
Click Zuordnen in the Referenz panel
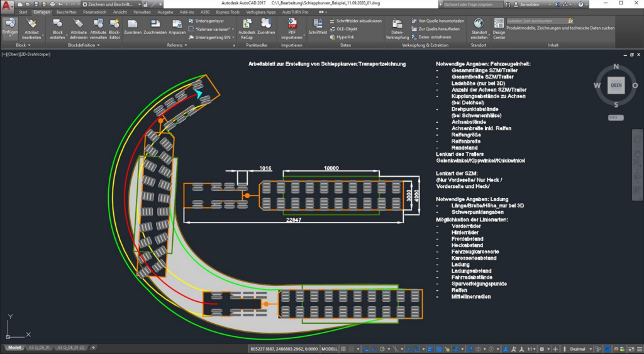133,26
